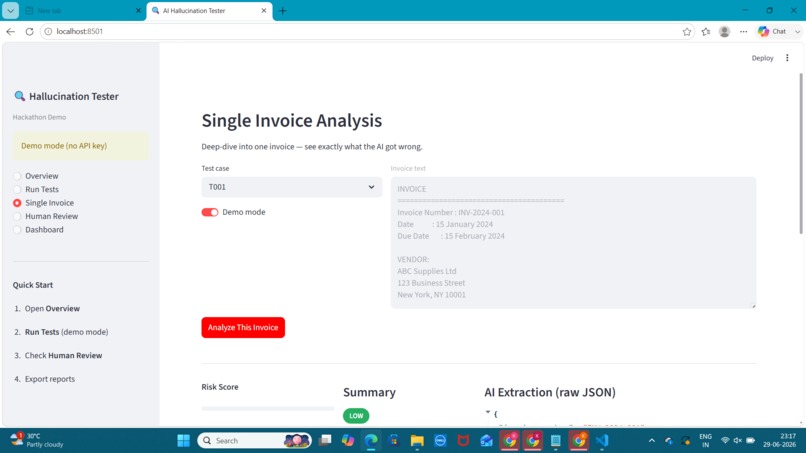806x453 pixels.
Task: Click the taskbar Search box
Action: 254,441
